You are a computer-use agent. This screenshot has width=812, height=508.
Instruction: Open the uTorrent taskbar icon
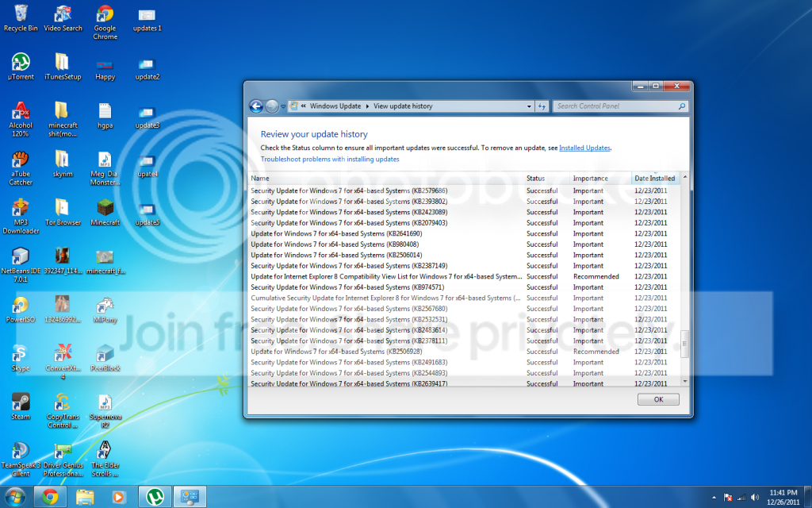tap(155, 497)
